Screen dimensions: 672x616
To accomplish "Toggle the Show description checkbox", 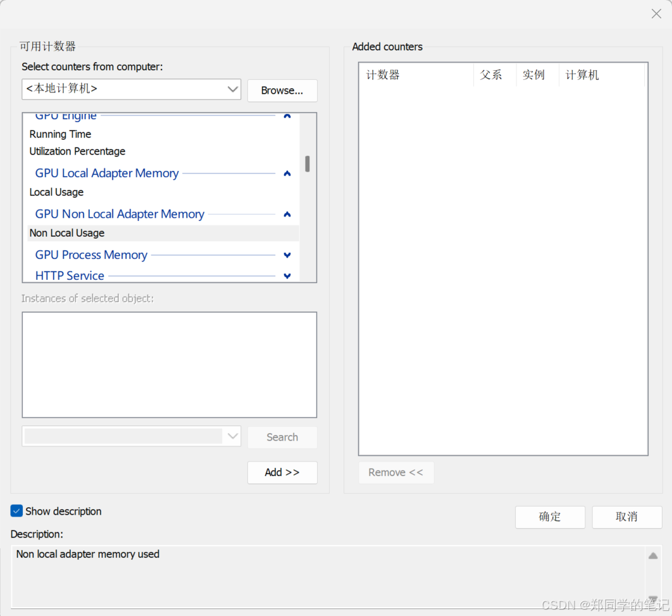I will pos(16,511).
